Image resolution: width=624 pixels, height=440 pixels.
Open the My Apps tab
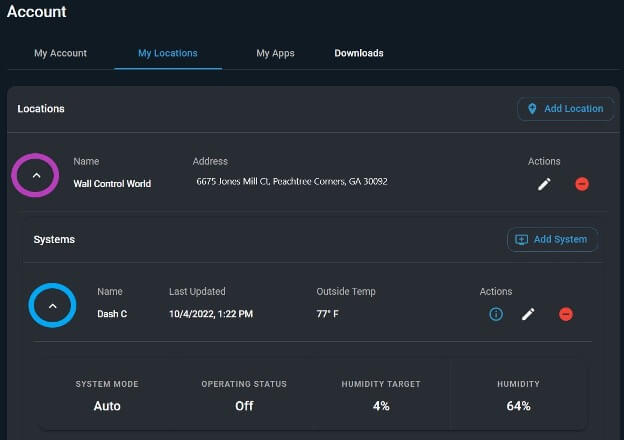(x=275, y=53)
